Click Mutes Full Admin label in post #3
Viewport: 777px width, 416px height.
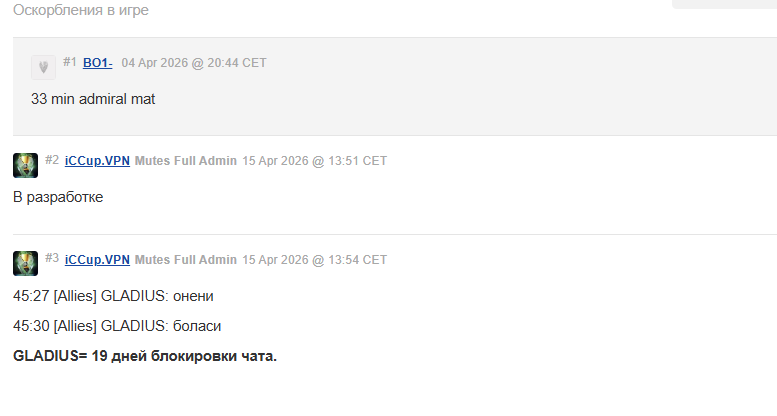tap(185, 259)
